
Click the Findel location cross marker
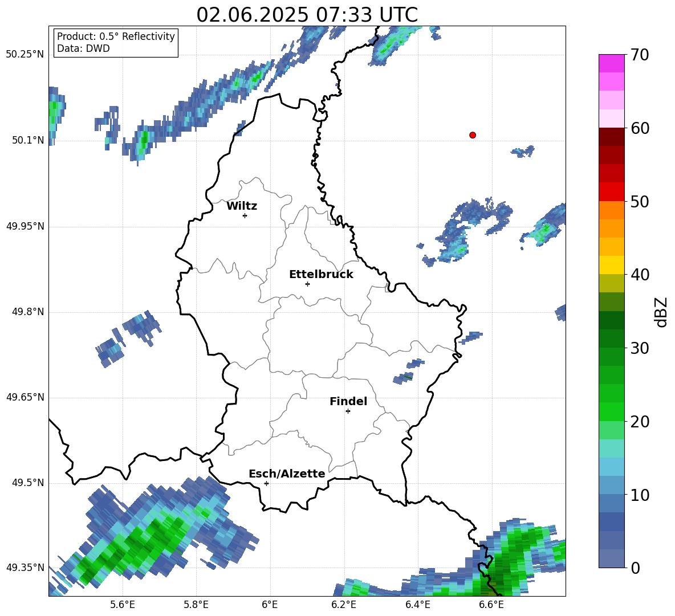click(348, 411)
